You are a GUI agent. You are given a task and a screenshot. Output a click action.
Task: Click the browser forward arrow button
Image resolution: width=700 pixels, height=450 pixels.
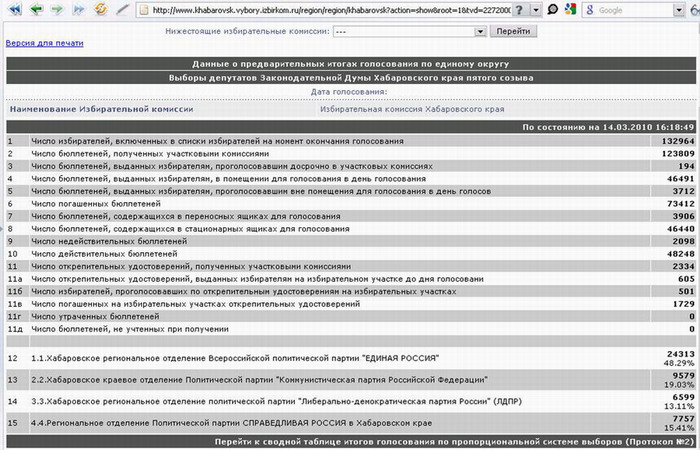click(x=57, y=10)
